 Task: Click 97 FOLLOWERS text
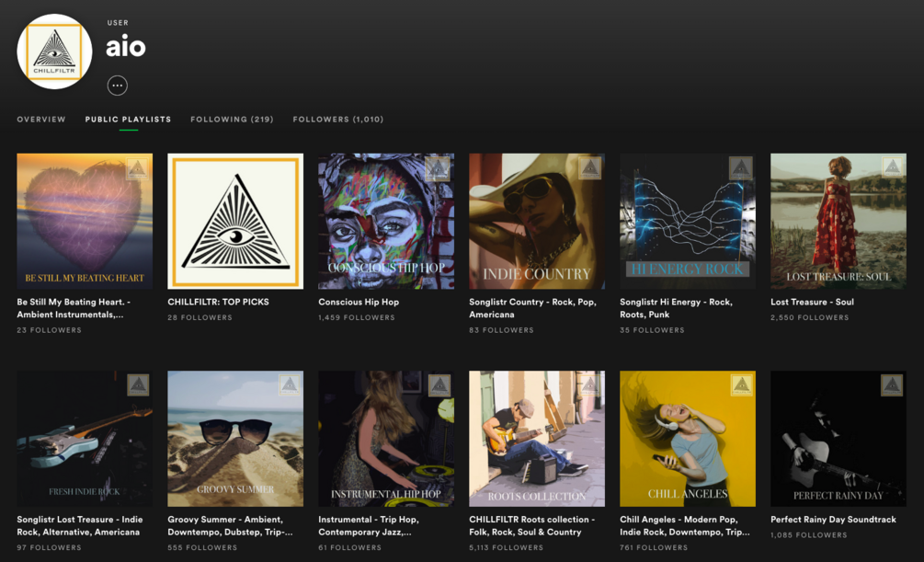49,548
